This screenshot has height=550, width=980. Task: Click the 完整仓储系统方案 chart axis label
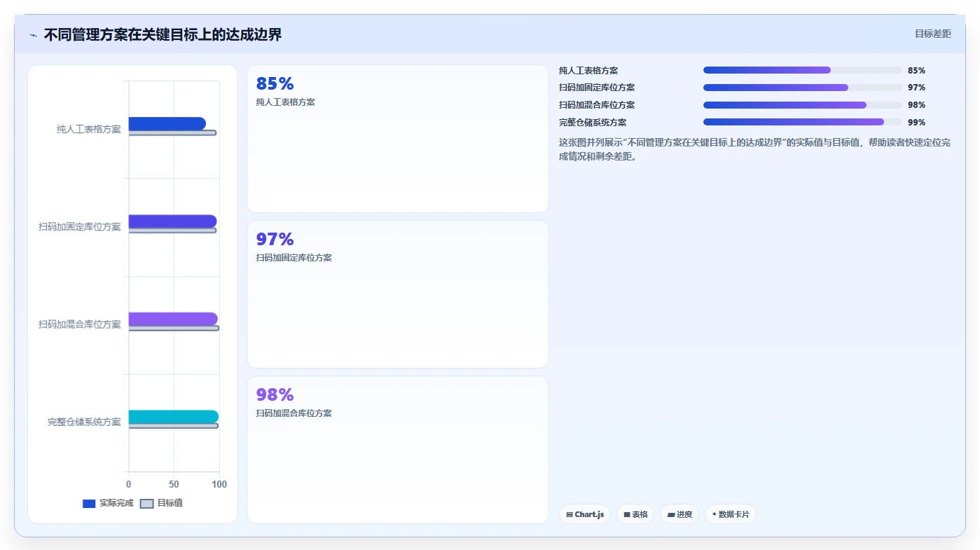coord(84,422)
